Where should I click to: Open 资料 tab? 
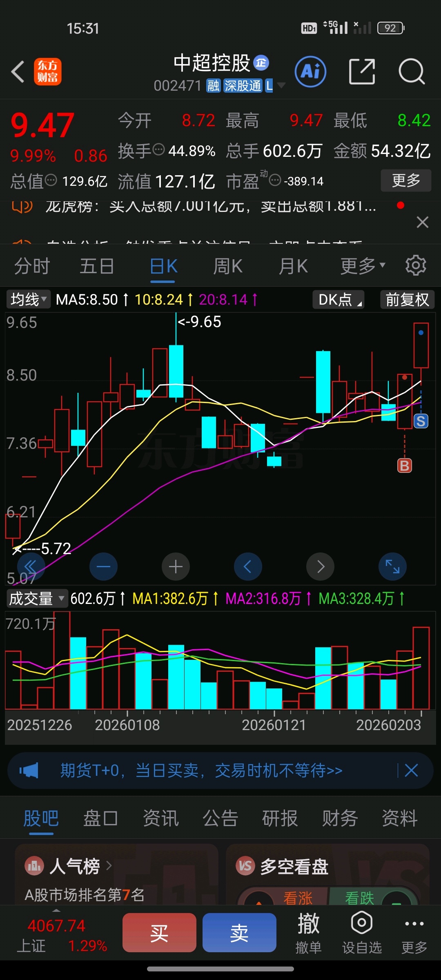click(x=399, y=818)
